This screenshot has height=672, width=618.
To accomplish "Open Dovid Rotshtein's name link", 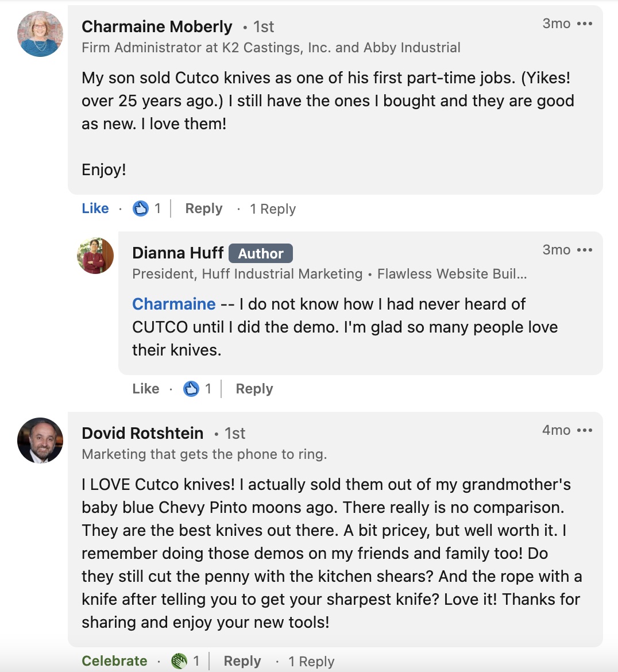I will 142,433.
